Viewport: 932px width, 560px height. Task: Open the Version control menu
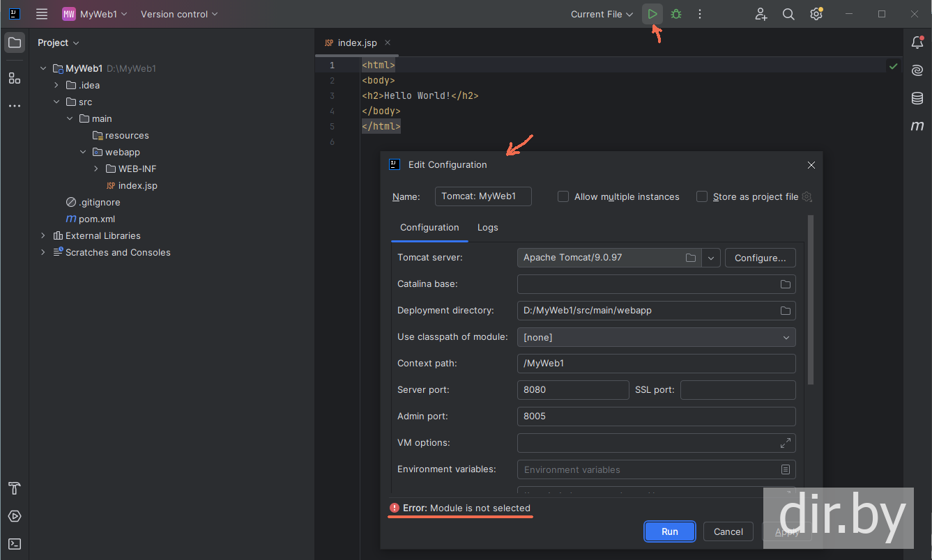[x=179, y=14]
